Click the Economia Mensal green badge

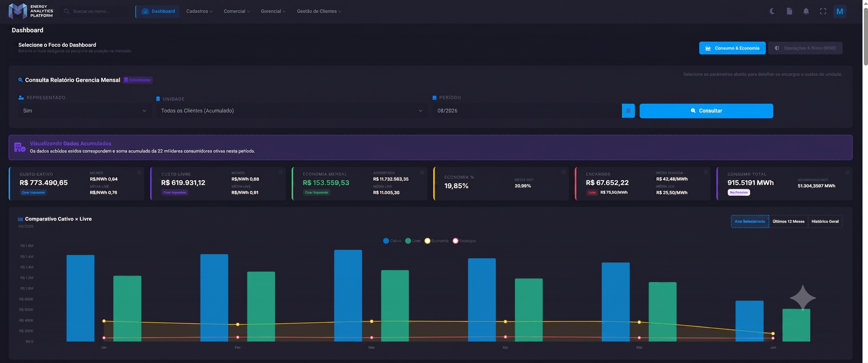(316, 192)
